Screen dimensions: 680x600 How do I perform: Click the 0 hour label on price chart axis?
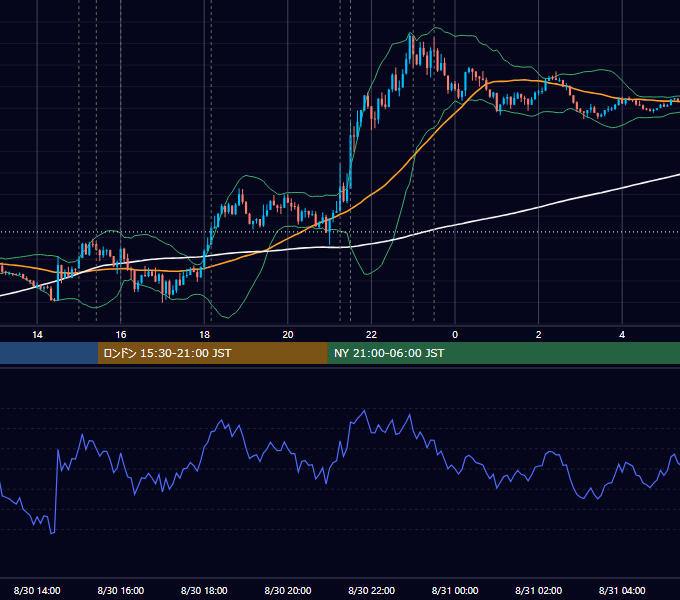point(455,335)
